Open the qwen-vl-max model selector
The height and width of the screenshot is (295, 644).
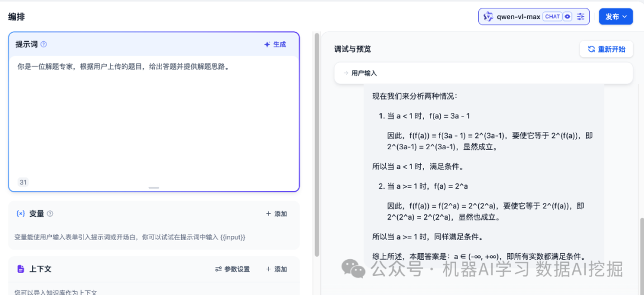(x=518, y=17)
